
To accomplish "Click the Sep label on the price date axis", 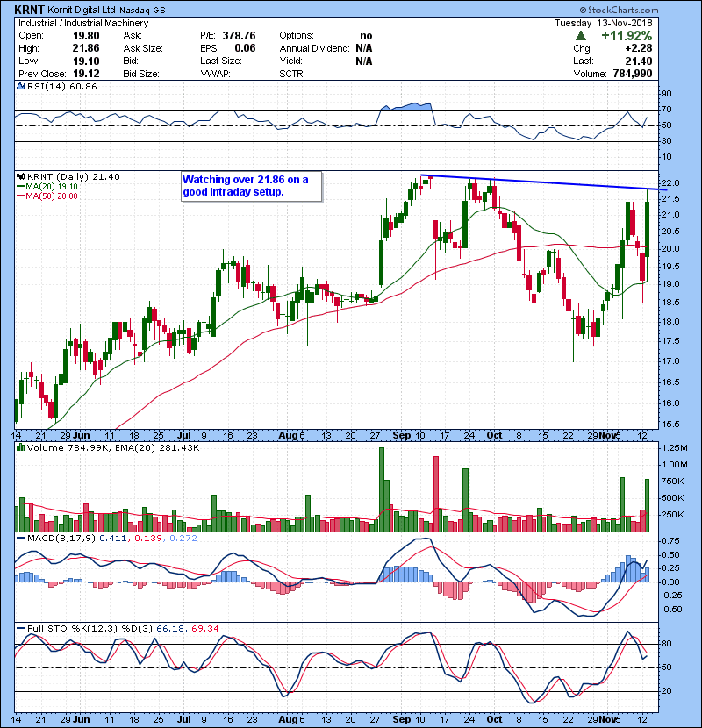I will pyautogui.click(x=402, y=435).
